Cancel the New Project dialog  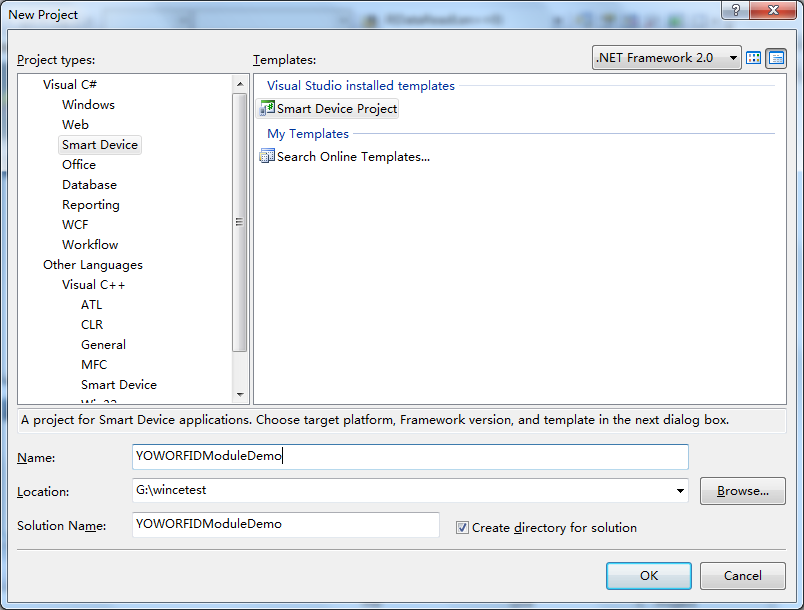pos(742,575)
